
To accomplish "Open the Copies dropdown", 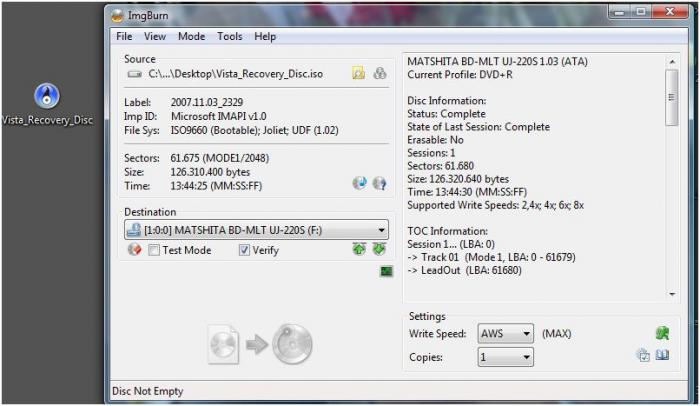I will point(505,357).
